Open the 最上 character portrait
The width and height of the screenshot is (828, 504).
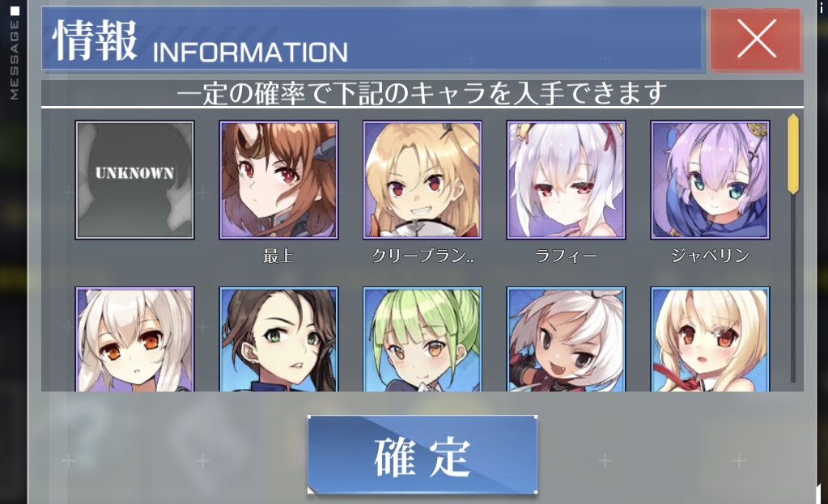[x=278, y=180]
